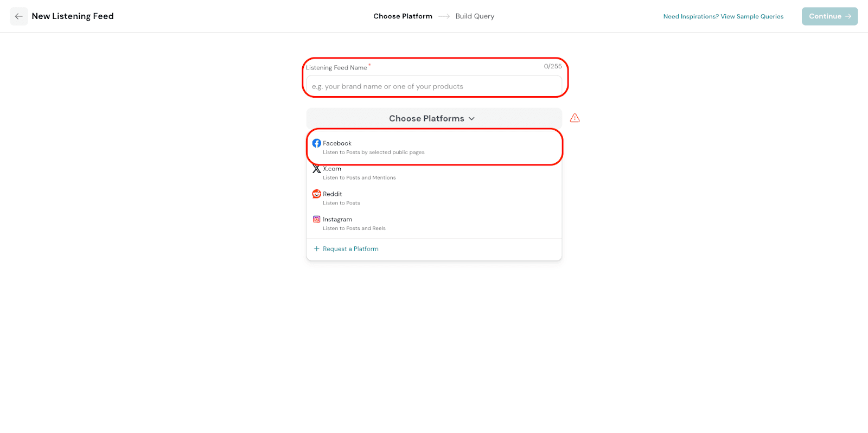Click the Reddit logo icon
Viewport: 868px width, 433px height.
[x=317, y=194]
